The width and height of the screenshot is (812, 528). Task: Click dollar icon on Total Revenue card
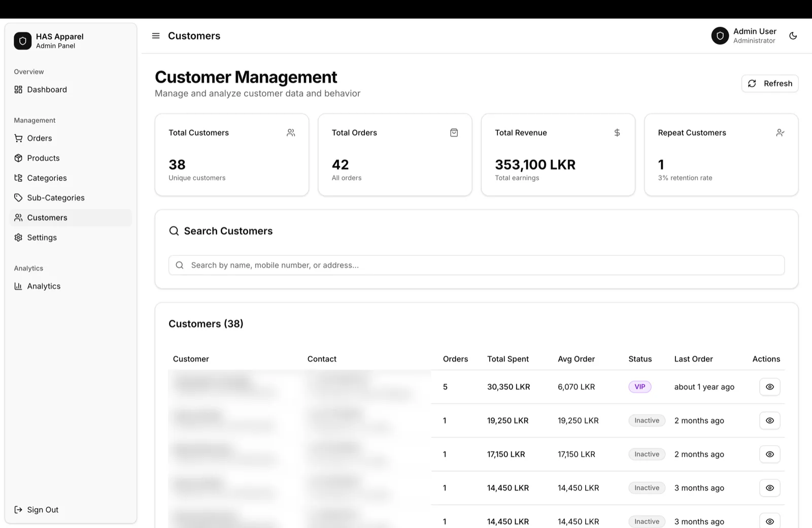tap(617, 133)
